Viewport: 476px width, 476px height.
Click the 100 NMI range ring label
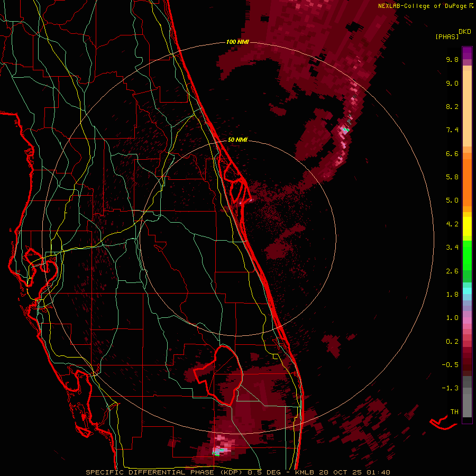(237, 42)
